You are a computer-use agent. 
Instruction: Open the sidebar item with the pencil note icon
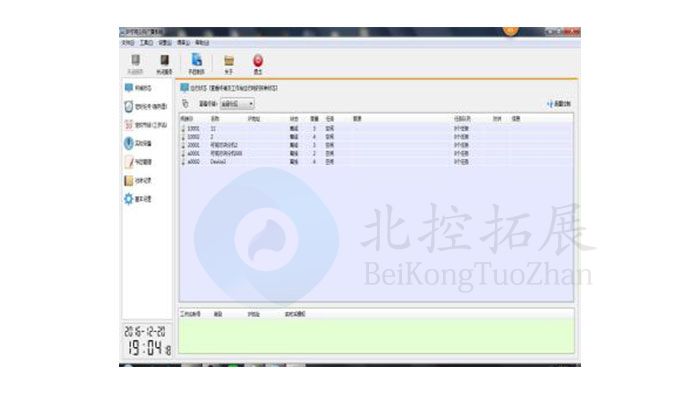(138, 162)
